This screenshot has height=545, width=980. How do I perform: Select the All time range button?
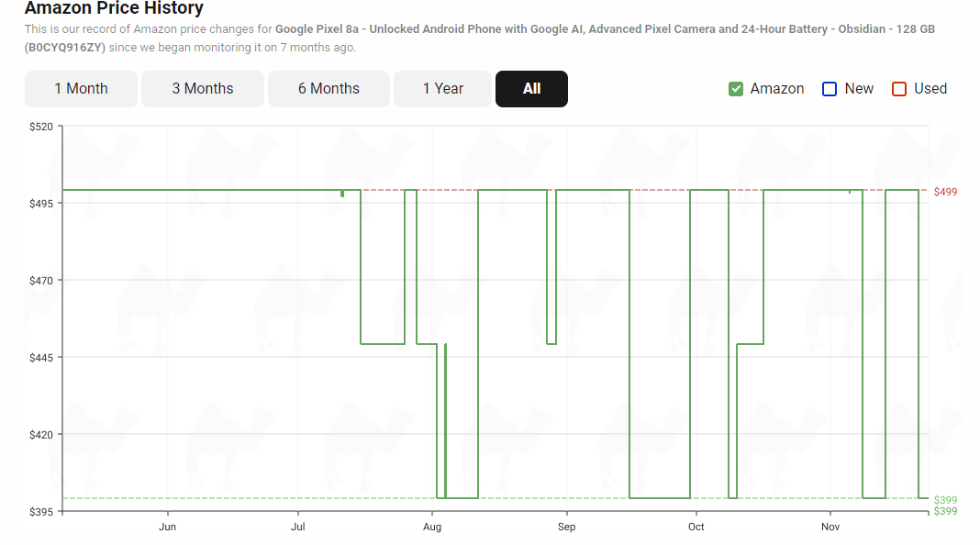point(532,89)
